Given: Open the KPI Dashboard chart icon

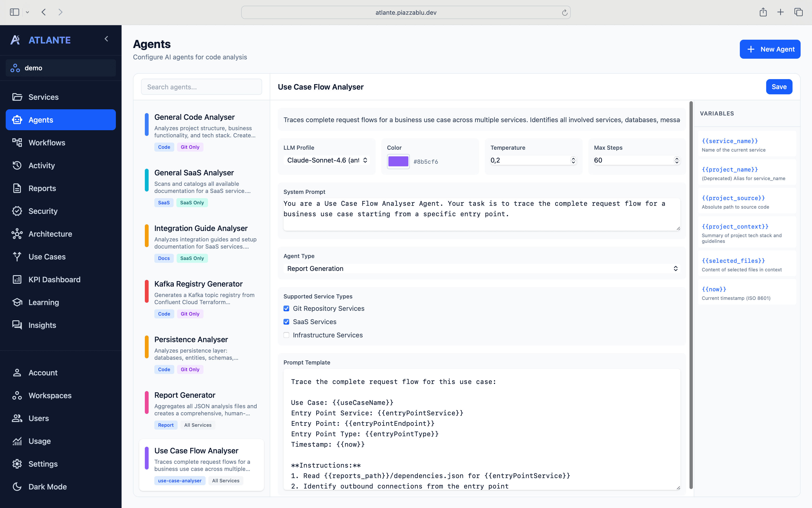Looking at the screenshot, I should pos(17,279).
